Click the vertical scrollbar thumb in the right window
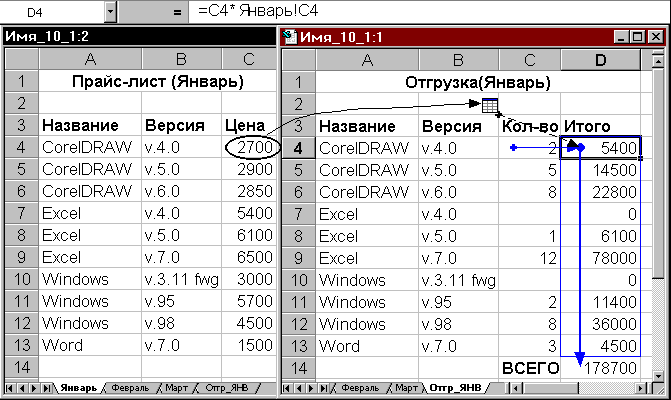This screenshot has width=671, height=400. pyautogui.click(x=658, y=175)
